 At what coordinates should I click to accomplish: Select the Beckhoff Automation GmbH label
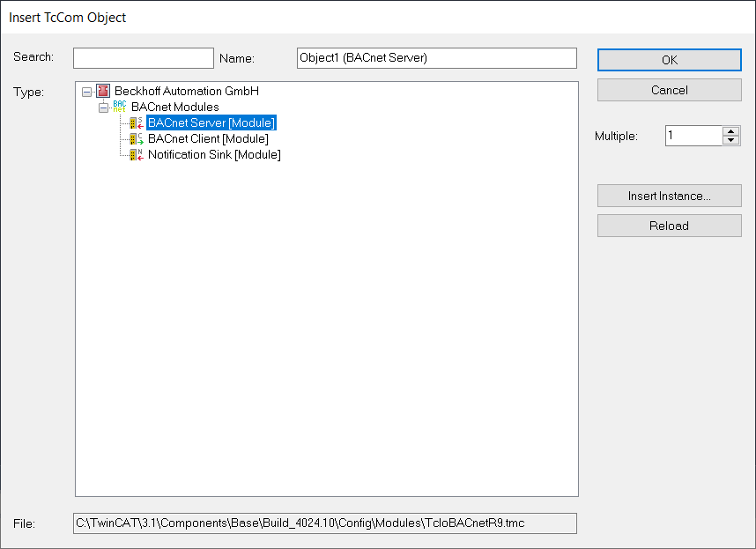187,91
